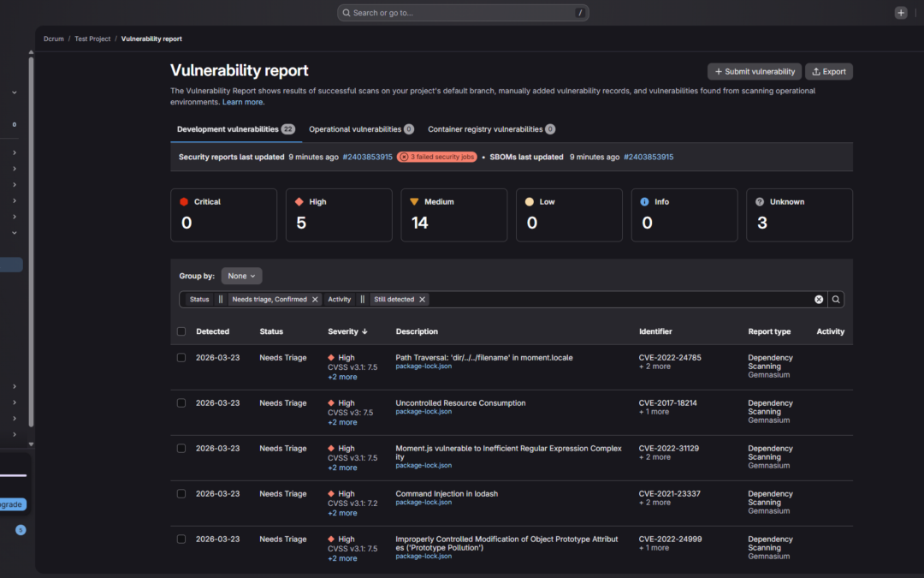The image size is (924, 578).
Task: Go to the Dcrum breadcrumb
Action: pos(54,39)
